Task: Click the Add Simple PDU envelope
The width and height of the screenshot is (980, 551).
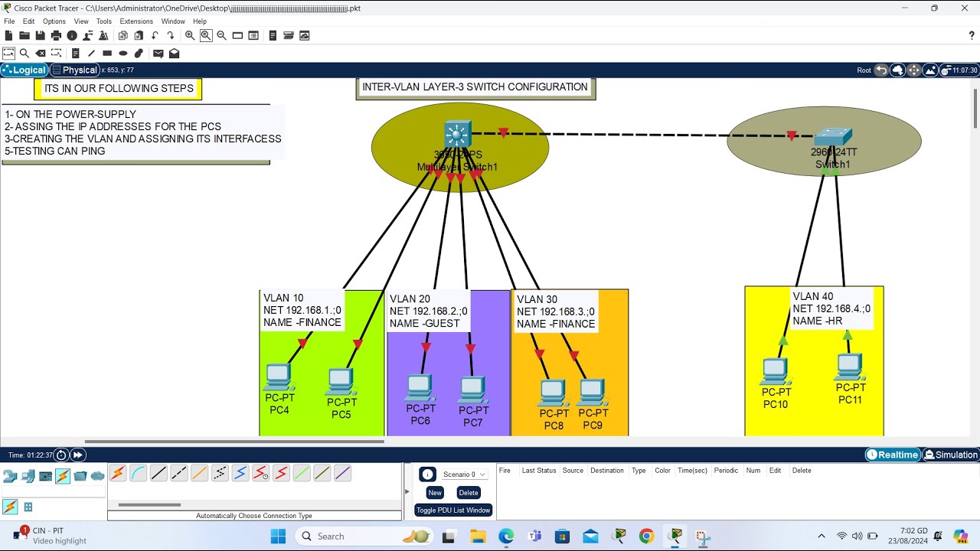Action: tap(158, 54)
